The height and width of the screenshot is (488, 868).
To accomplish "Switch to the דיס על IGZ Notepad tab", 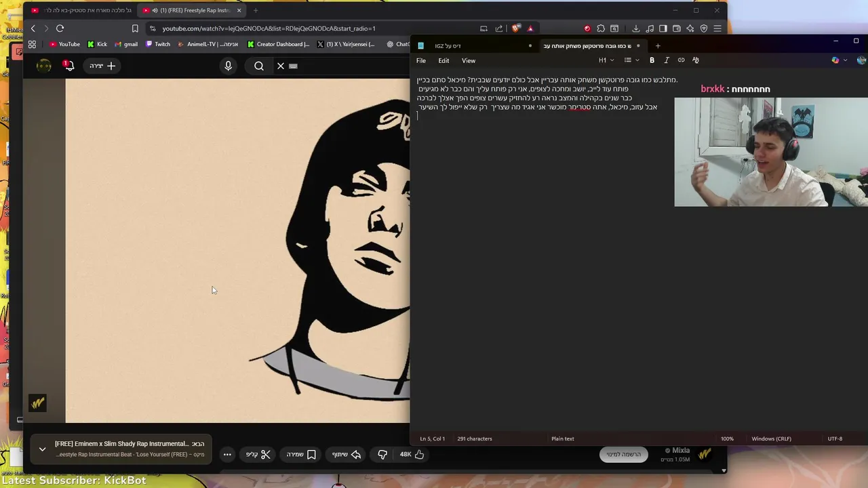I will tap(475, 45).
